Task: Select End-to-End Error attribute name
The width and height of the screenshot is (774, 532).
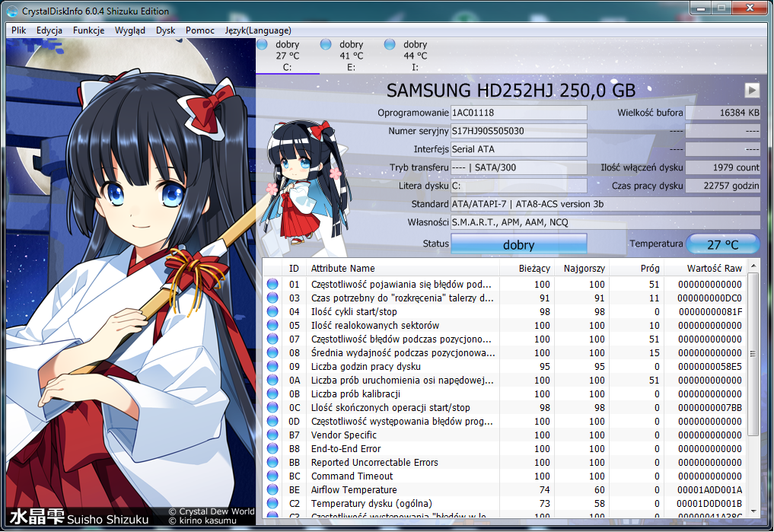Action: [346, 448]
